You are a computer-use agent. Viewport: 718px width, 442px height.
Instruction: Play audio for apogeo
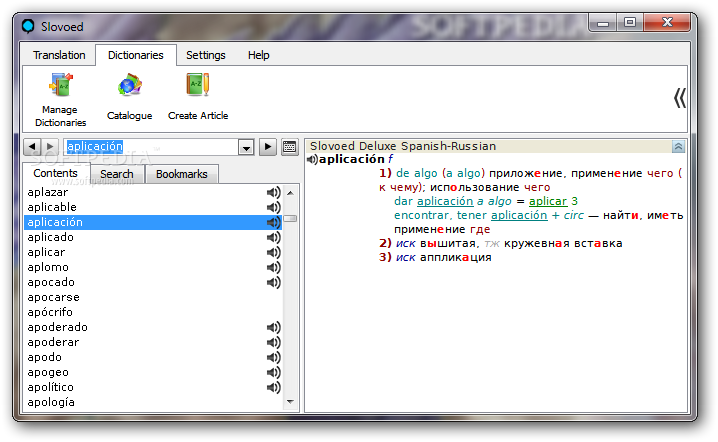pos(273,372)
